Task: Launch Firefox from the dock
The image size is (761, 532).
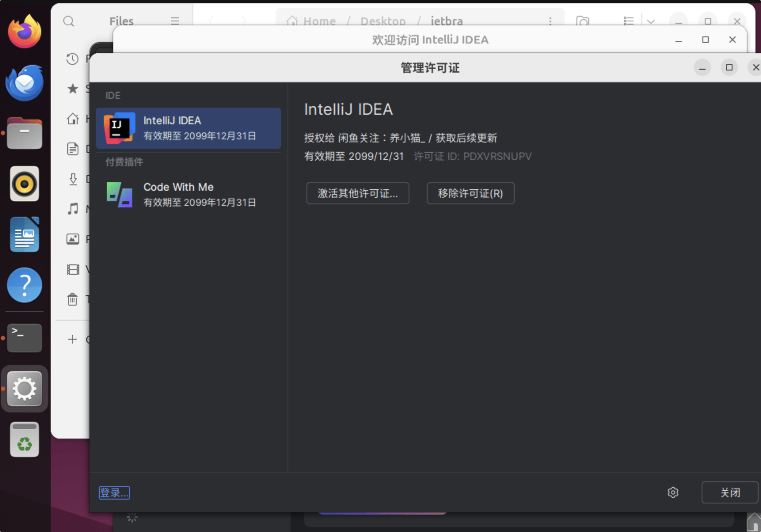Action: pyautogui.click(x=25, y=31)
